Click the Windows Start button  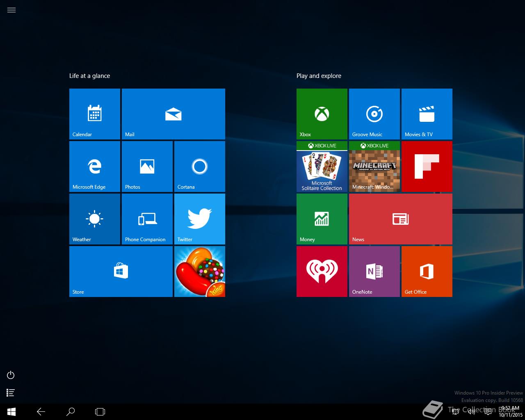point(11,412)
